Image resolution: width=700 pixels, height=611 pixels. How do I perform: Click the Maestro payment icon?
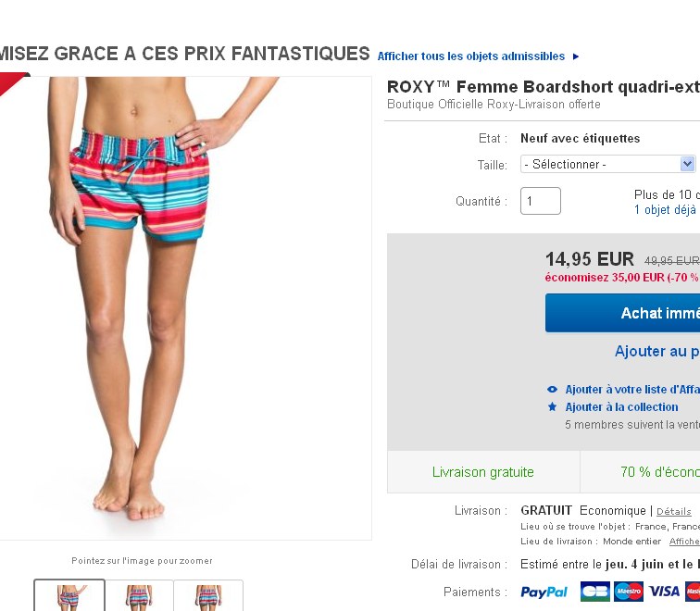coord(628,592)
